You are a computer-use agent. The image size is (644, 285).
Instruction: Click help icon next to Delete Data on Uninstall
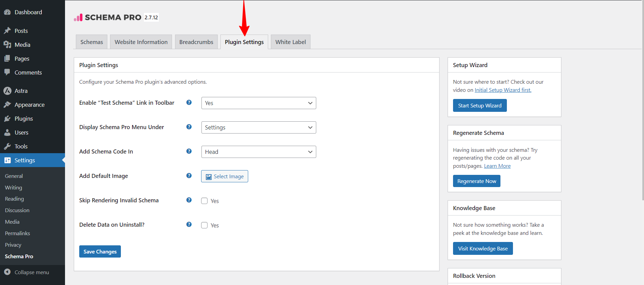coord(189,224)
